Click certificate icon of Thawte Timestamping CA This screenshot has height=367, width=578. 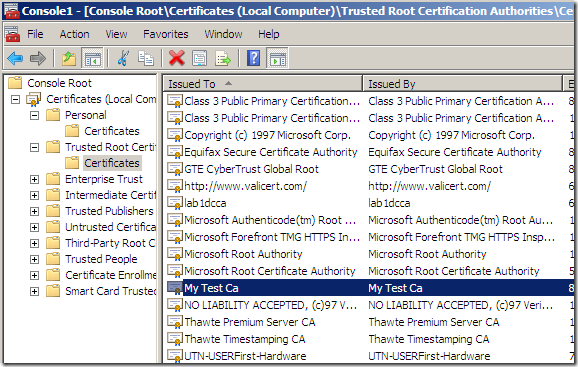[x=175, y=339]
